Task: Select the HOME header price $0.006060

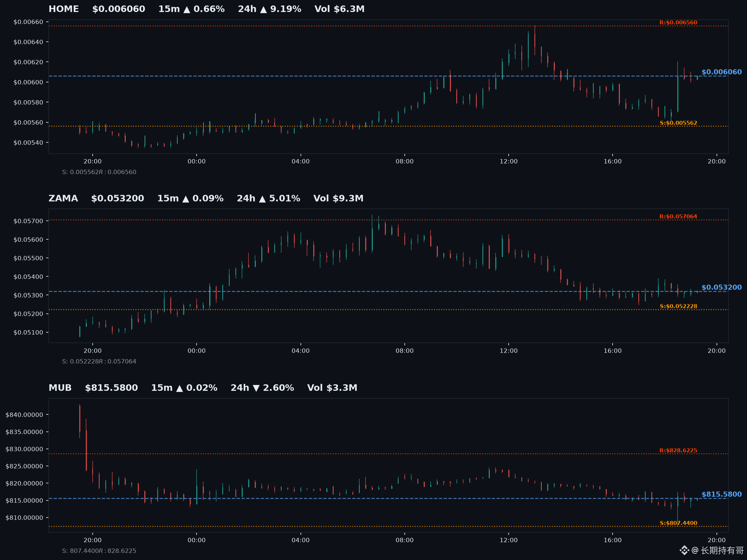Action: [118, 9]
